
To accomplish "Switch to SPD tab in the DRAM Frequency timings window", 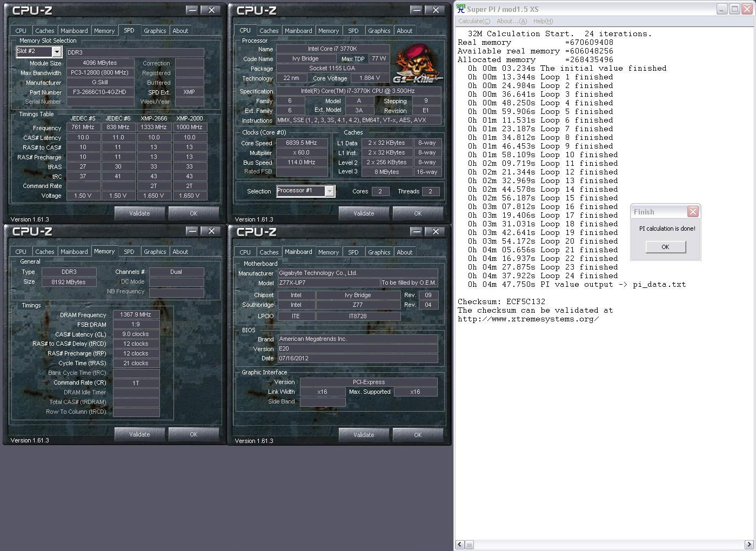I will (129, 252).
